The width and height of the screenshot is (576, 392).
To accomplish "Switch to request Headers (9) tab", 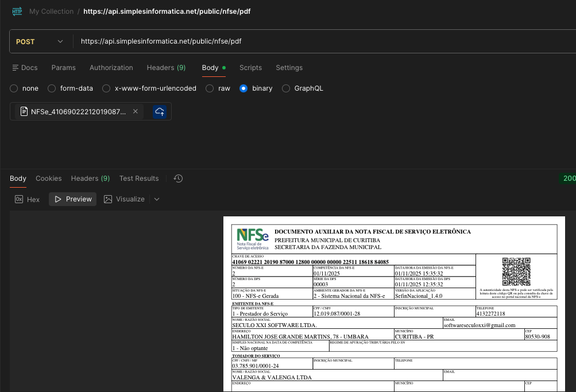I will 166,68.
